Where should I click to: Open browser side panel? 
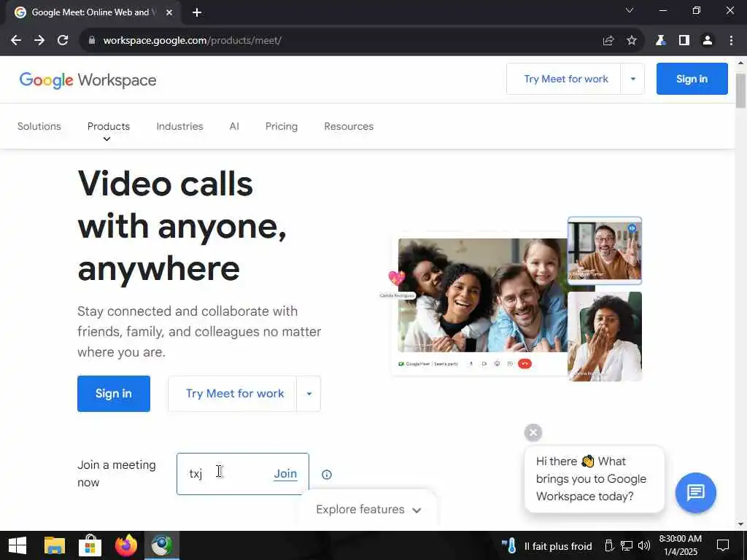684,41
